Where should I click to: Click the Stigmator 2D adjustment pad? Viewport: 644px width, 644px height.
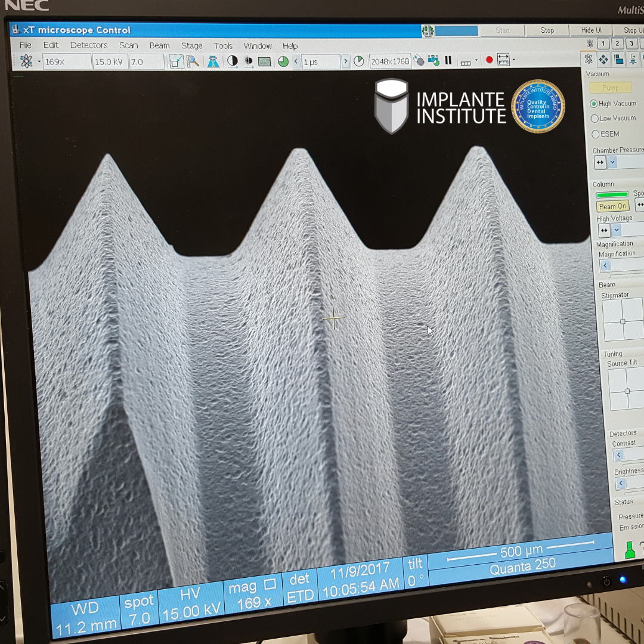(x=623, y=320)
